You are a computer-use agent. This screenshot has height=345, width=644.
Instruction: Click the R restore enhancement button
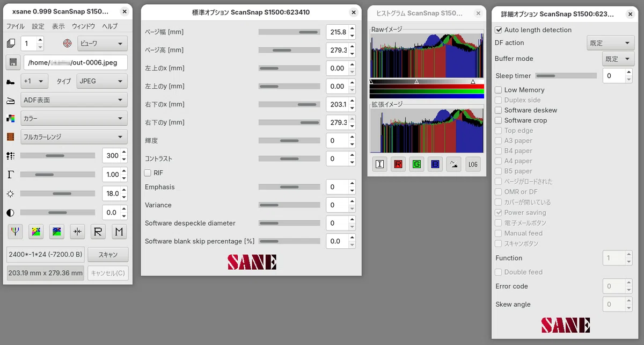(x=98, y=232)
